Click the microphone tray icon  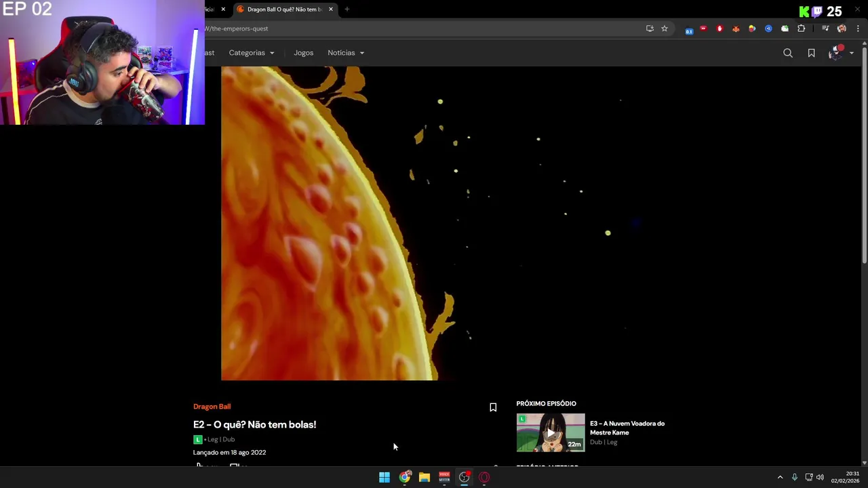pyautogui.click(x=795, y=477)
